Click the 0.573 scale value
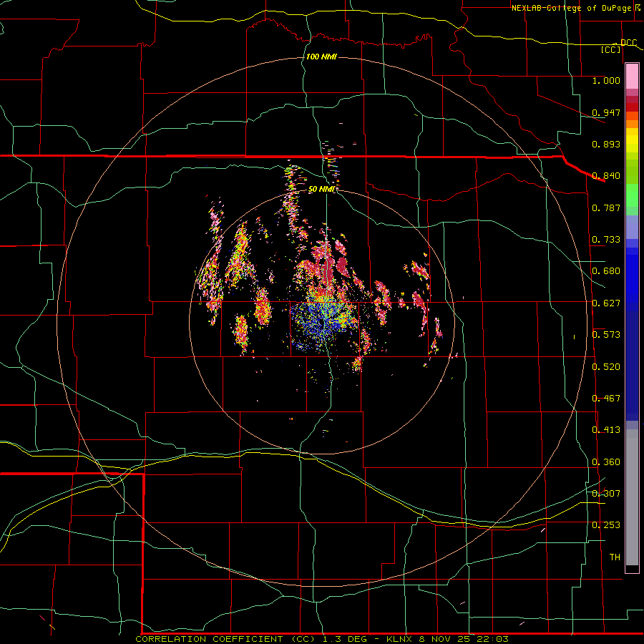644x644 pixels. 606,335
